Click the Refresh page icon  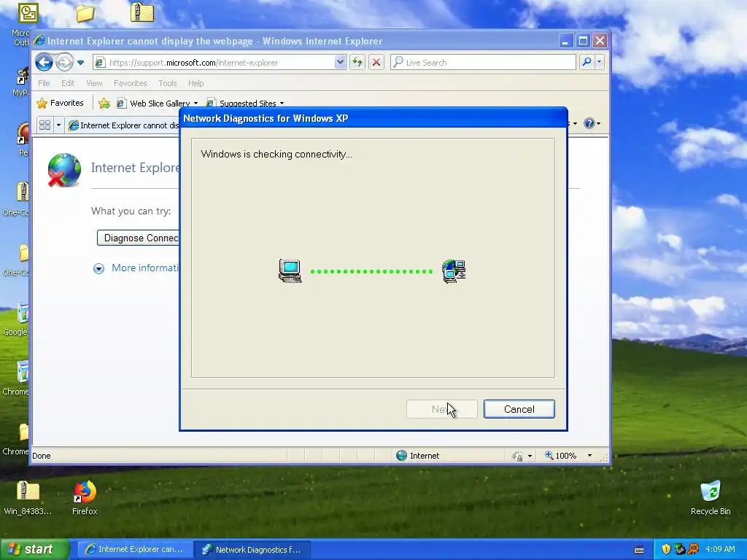click(x=357, y=63)
